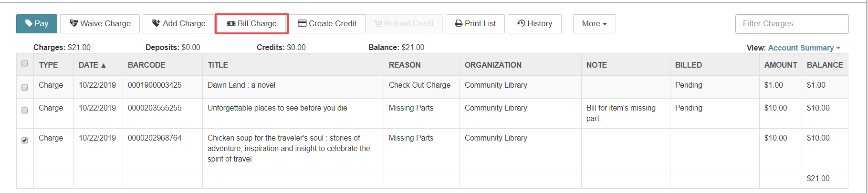
Task: Click the Bill Charge button label
Action: [x=257, y=23]
